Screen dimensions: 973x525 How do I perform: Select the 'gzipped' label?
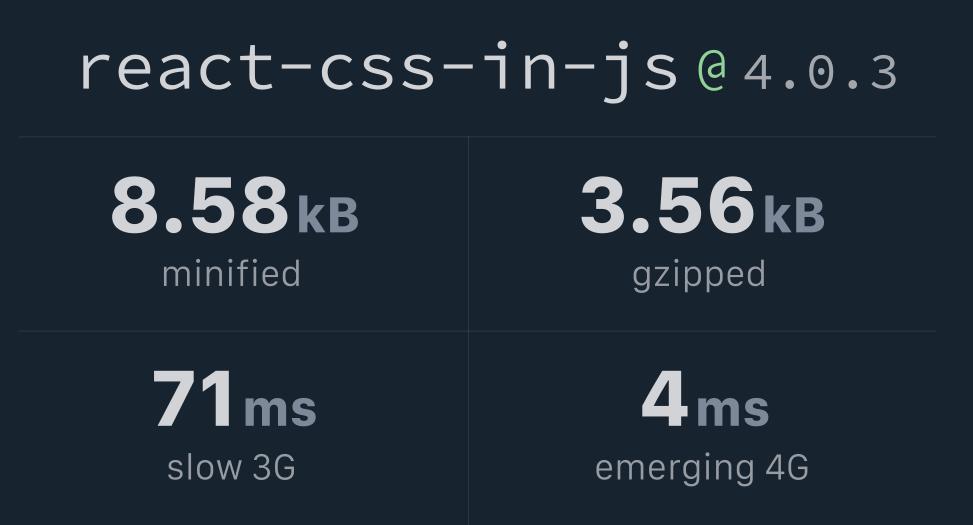tap(699, 274)
